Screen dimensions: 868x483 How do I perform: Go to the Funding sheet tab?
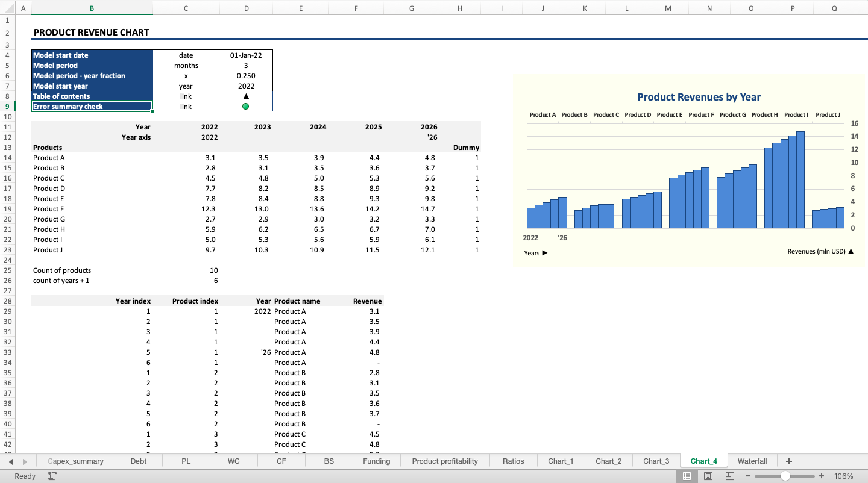pyautogui.click(x=377, y=461)
